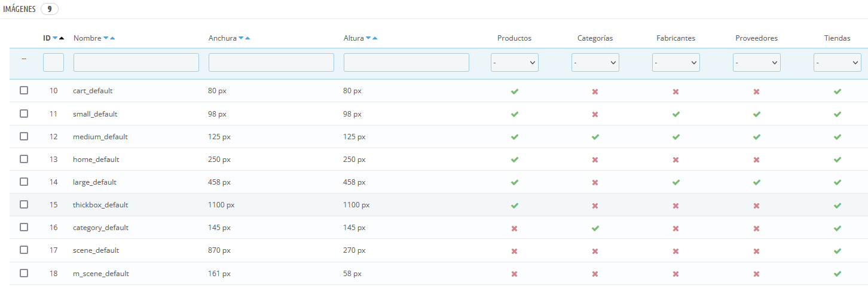
Task: Toggle Categorías cross for small_default
Action: tap(595, 114)
